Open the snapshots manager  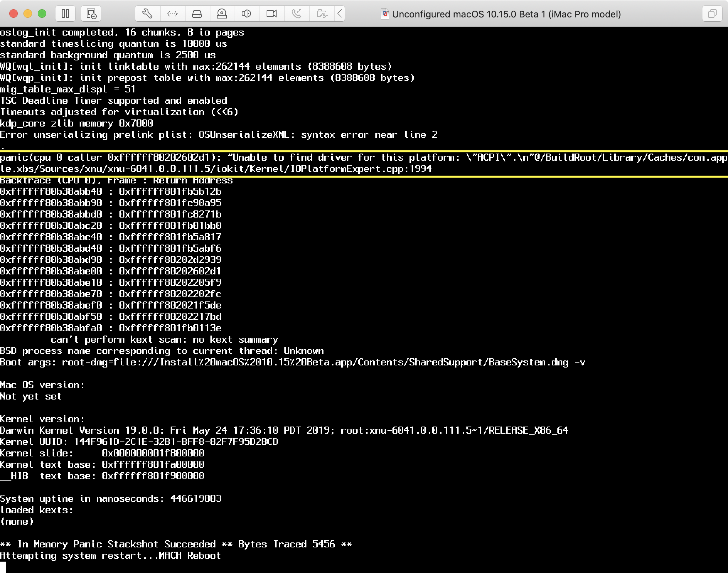click(x=91, y=14)
